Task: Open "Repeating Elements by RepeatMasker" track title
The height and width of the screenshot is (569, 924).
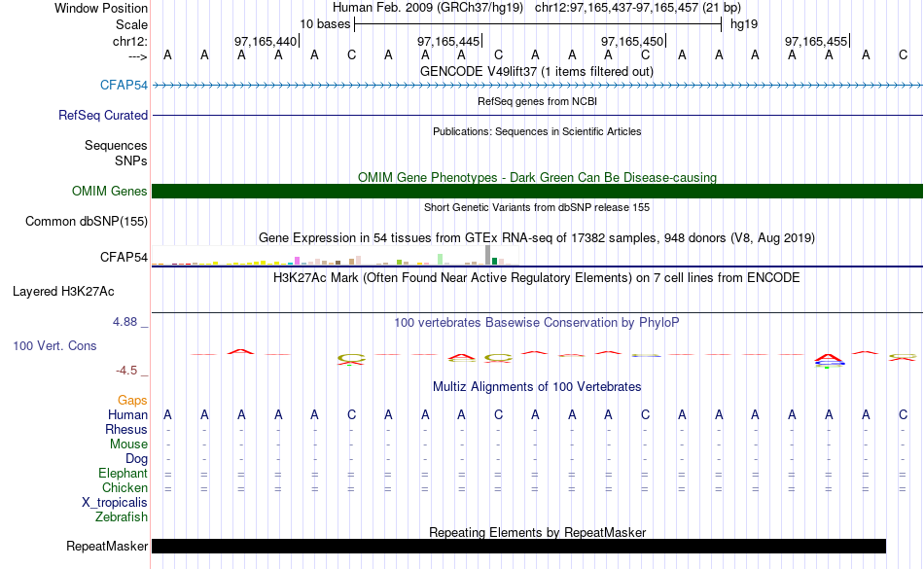Action: pyautogui.click(x=537, y=532)
